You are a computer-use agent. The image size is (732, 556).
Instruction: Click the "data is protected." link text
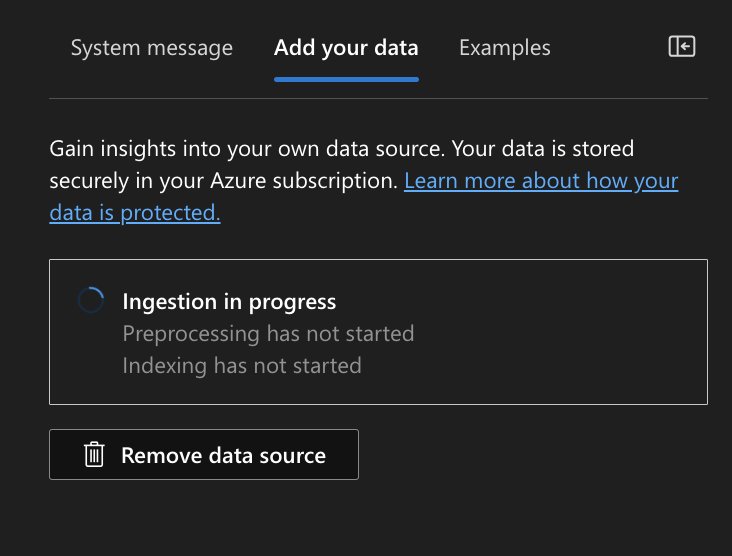[x=135, y=213]
